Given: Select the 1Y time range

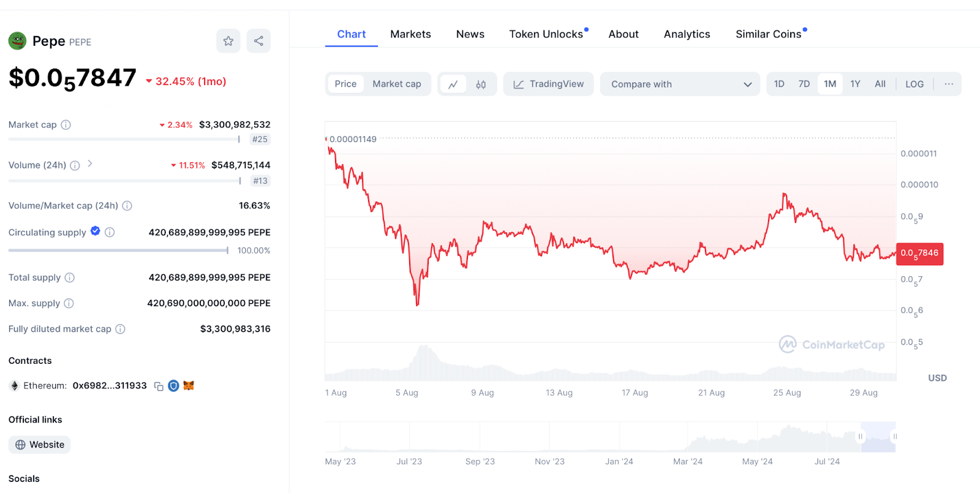Looking at the screenshot, I should [x=856, y=84].
